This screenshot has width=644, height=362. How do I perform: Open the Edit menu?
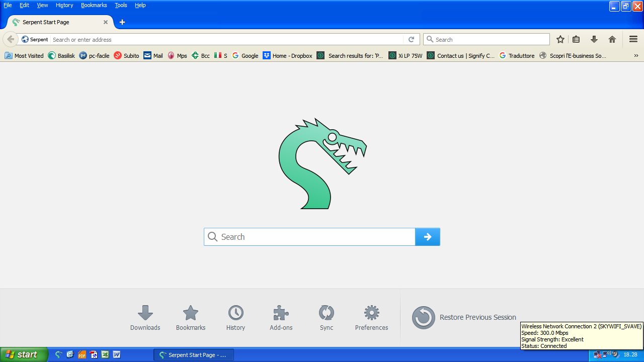pos(24,5)
